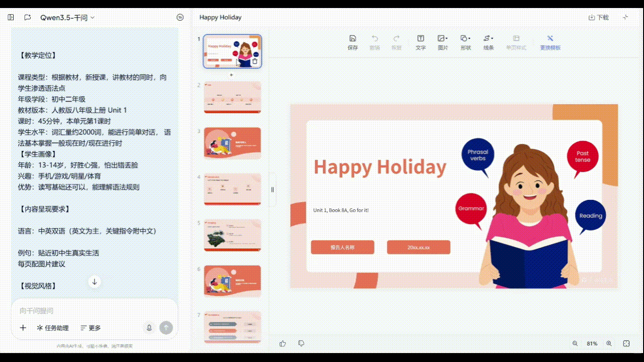The width and height of the screenshot is (644, 362).
Task: Click the 保存 save icon
Action: pos(353,39)
